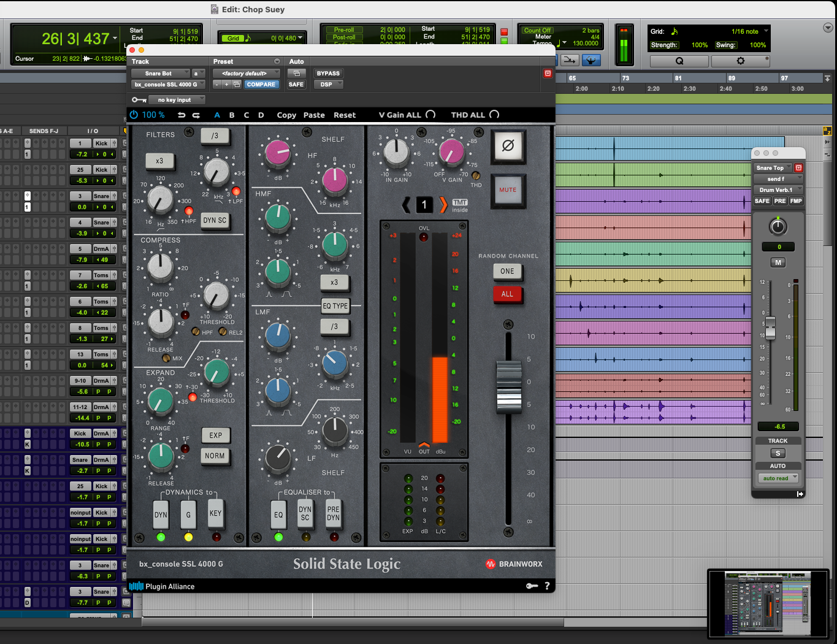Click the main counter display 26|3|437

click(75, 39)
